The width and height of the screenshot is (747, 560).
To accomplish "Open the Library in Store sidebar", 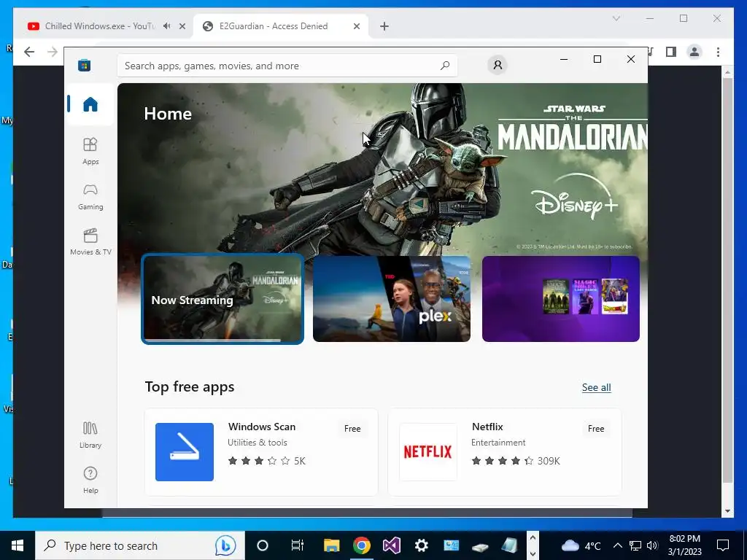I will coord(90,435).
